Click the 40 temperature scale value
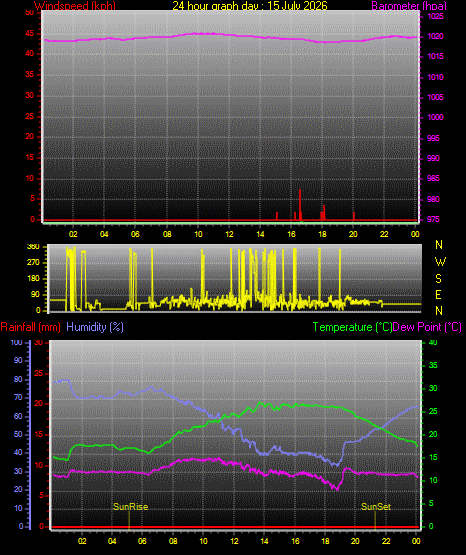The height and width of the screenshot is (555, 466). 433,342
